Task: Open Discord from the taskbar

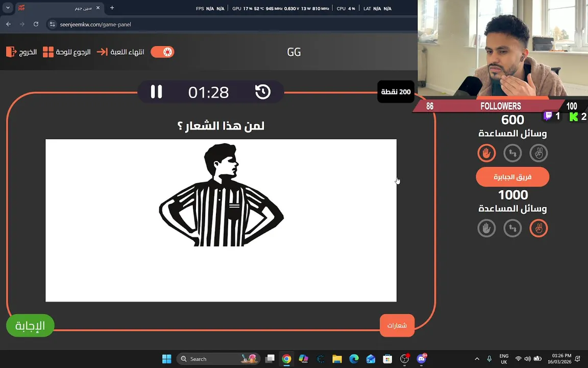Action: 422,359
